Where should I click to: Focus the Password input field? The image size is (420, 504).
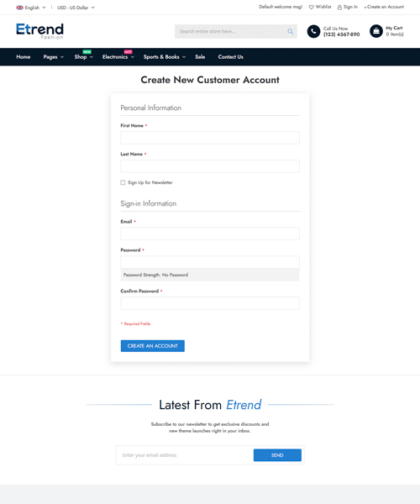210,262
